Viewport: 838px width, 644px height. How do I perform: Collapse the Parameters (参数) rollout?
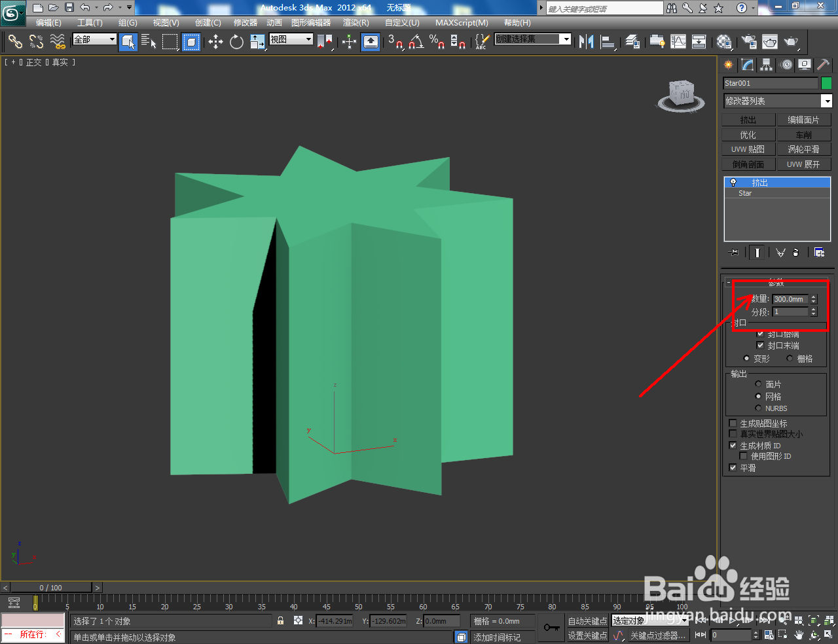point(776,283)
